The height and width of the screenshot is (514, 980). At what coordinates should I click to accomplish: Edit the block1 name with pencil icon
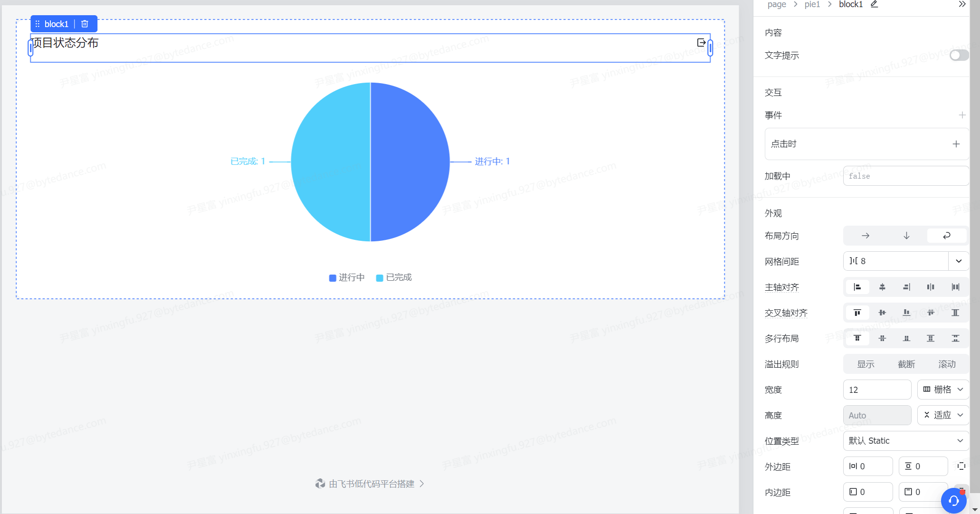point(874,4)
